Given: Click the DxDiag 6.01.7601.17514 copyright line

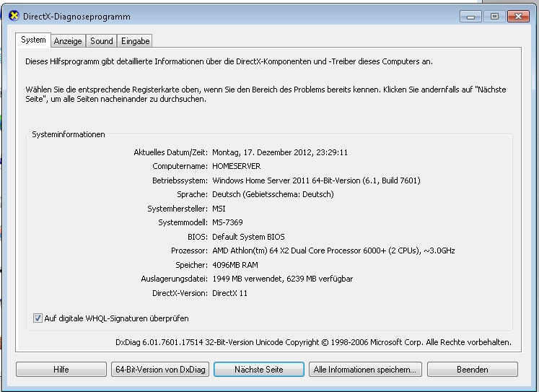Looking at the screenshot, I should pyautogui.click(x=313, y=342).
